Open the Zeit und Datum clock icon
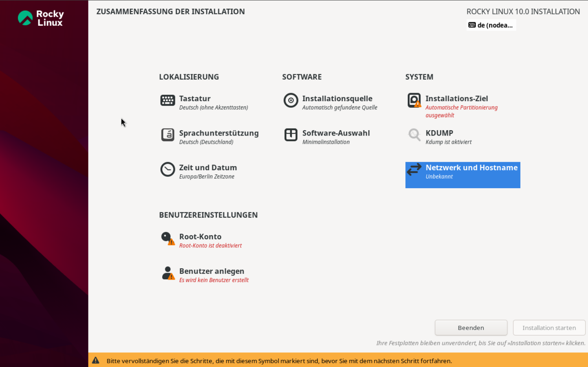The image size is (588, 367). [168, 169]
